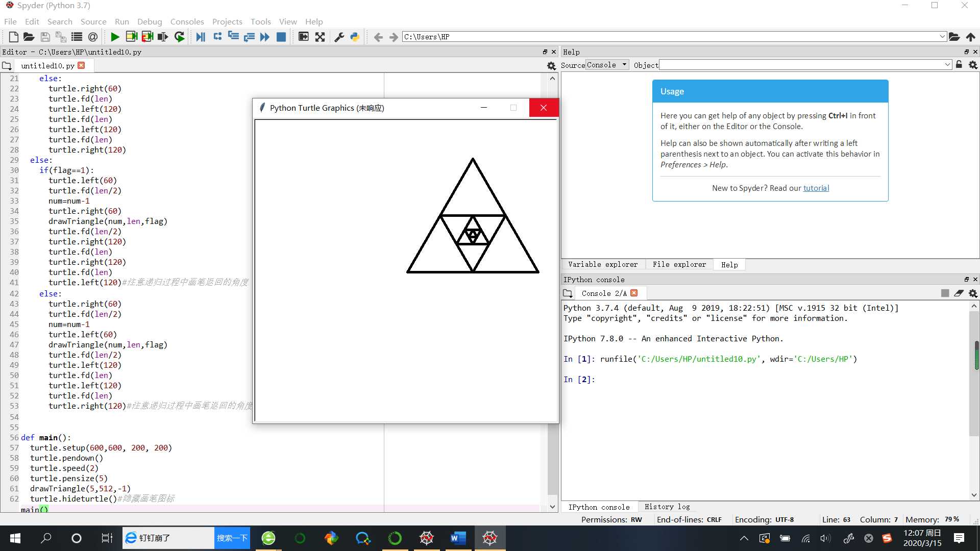Switch to the File explorer tab
This screenshot has width=980, height=551.
[x=679, y=264]
